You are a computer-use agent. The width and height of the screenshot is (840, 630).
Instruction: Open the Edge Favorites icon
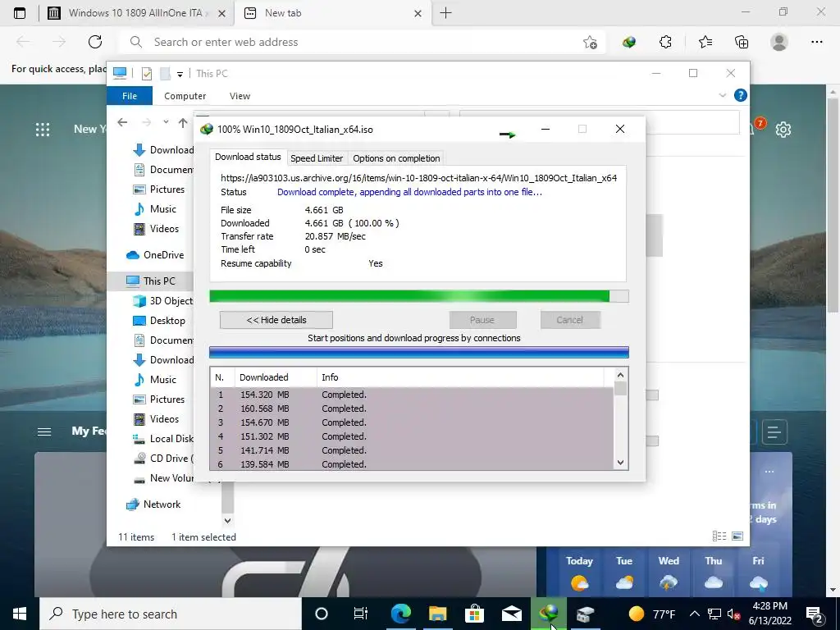tap(705, 42)
